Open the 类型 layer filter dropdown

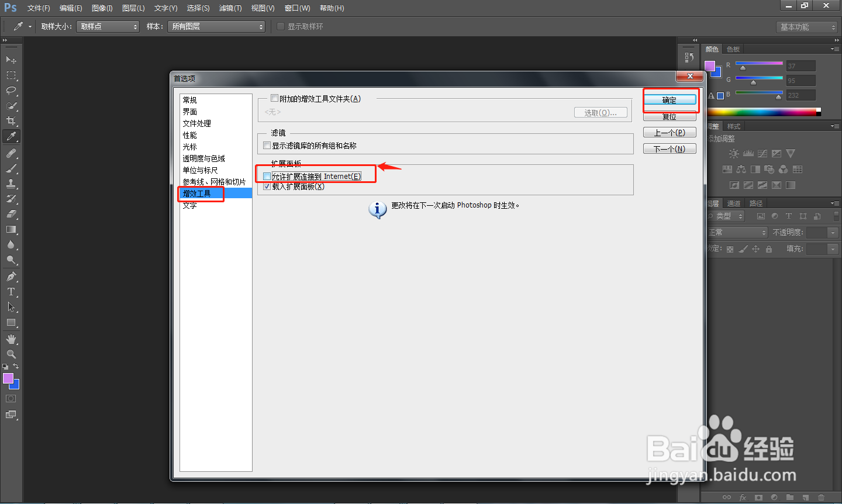726,216
